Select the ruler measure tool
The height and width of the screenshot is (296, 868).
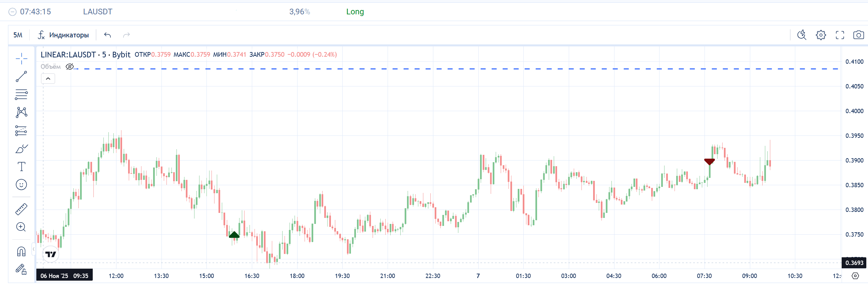coord(21,209)
